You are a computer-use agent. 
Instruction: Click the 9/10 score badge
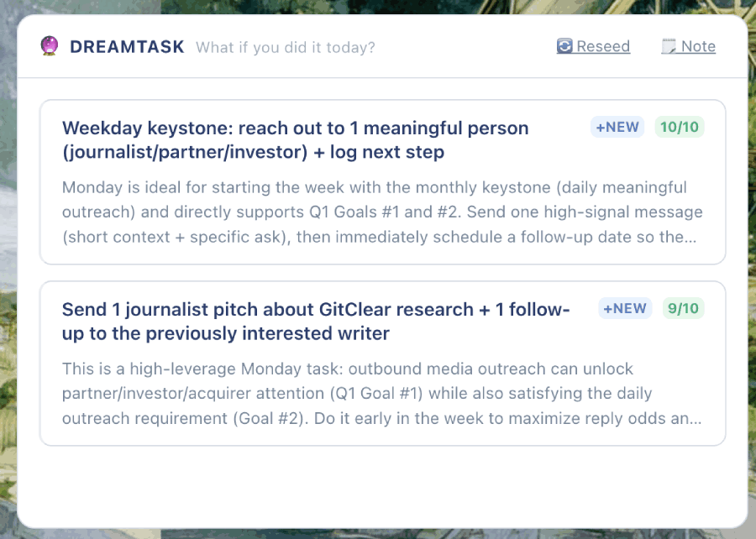pyautogui.click(x=683, y=309)
